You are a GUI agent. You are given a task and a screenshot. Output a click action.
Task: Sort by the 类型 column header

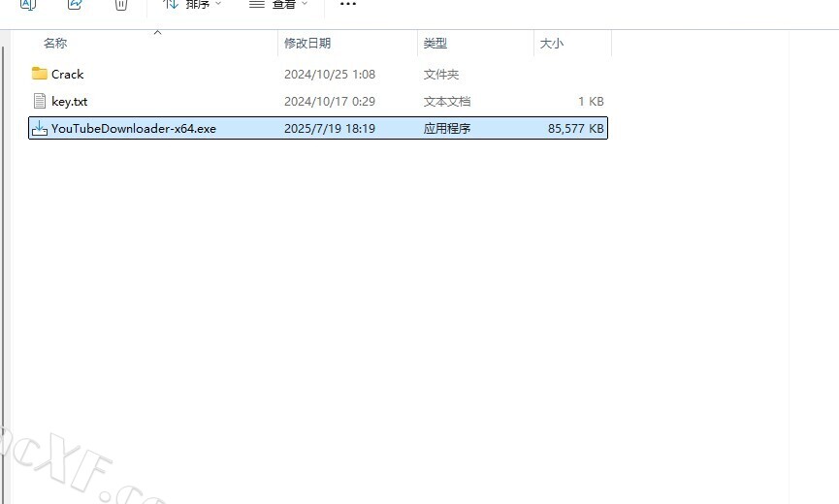pos(435,44)
